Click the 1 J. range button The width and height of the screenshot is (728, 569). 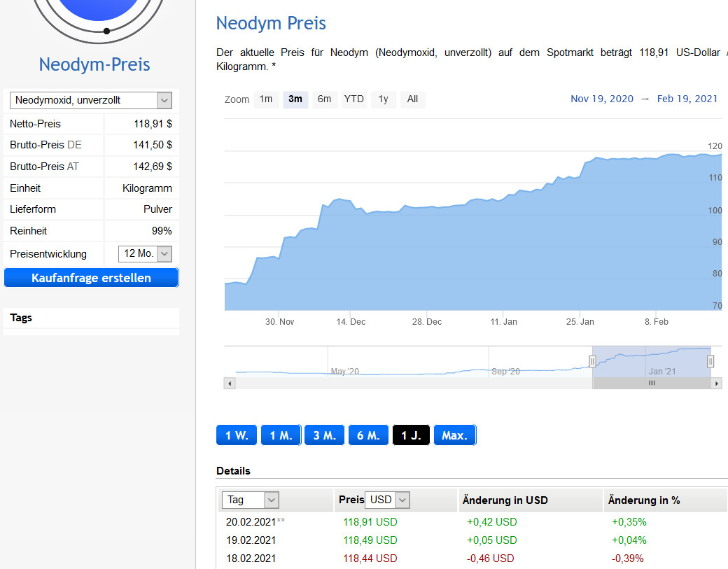(411, 435)
